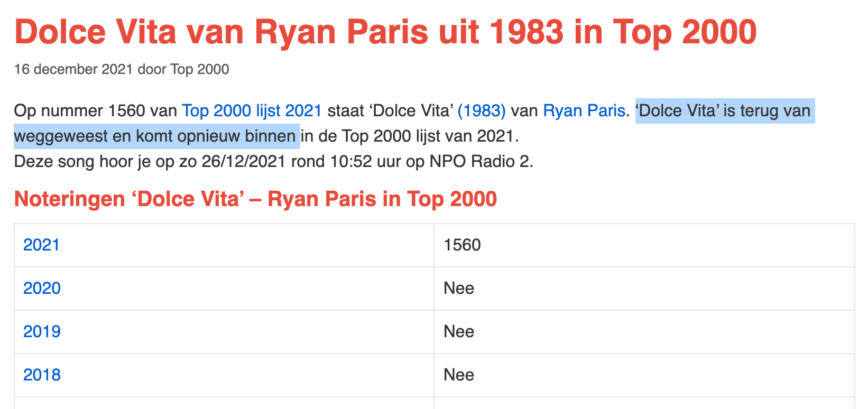This screenshot has height=409, width=868.
Task: Open the 'Top 2000 lijst 2021' link
Action: point(252,111)
